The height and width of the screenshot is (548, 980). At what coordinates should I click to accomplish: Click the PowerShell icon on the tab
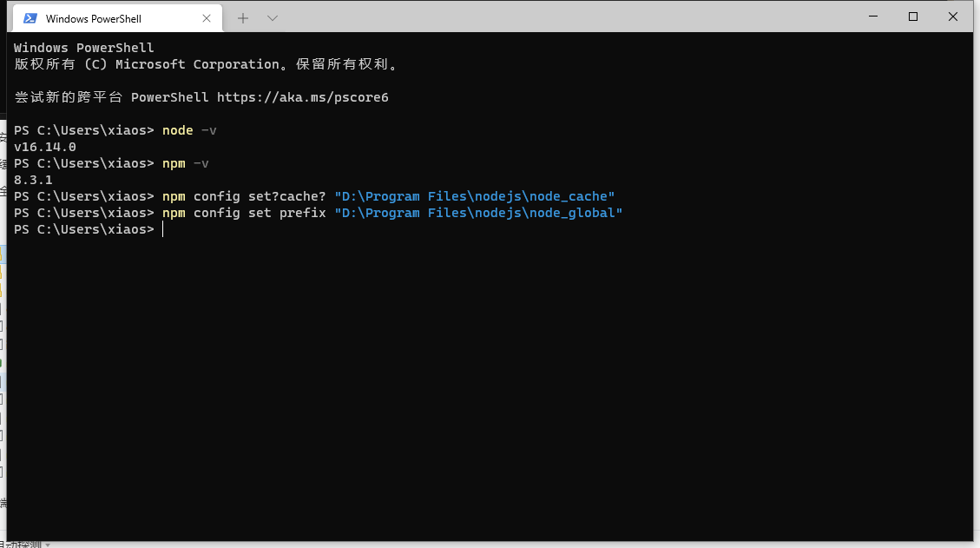click(x=30, y=18)
